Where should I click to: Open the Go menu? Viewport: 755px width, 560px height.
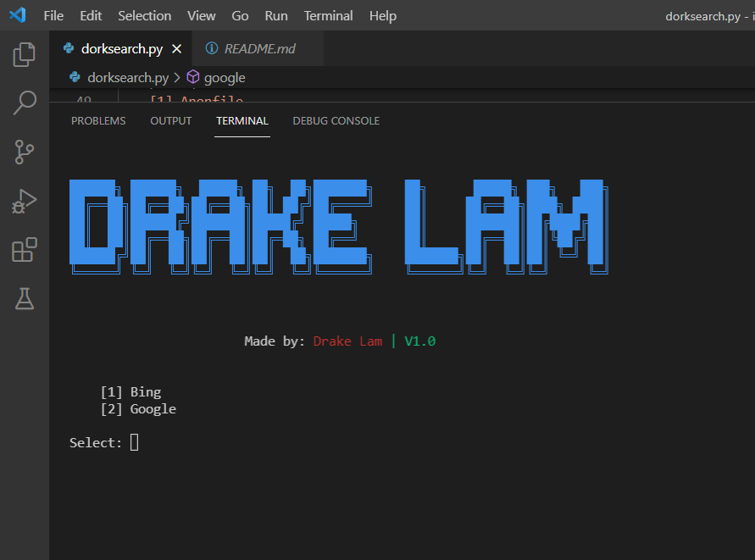click(x=240, y=16)
